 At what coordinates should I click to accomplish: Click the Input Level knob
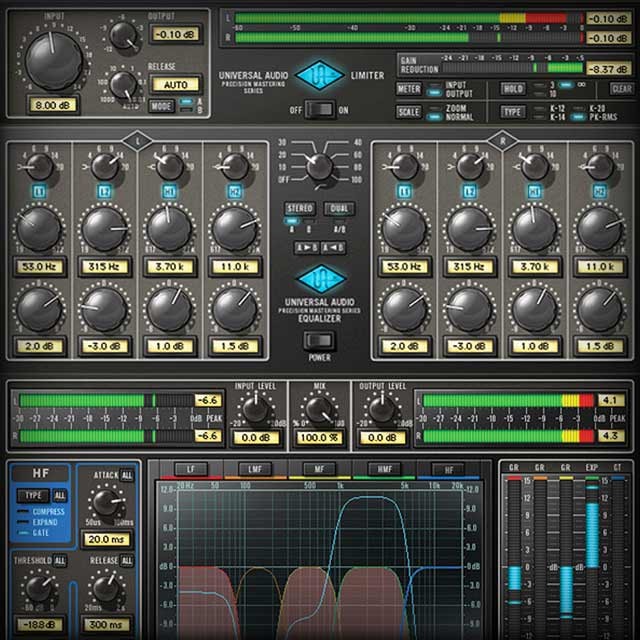tap(257, 408)
